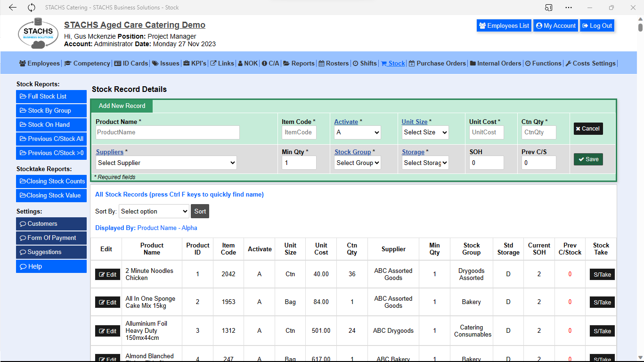644x362 pixels.
Task: Open ID Cards menu item
Action: (131, 63)
